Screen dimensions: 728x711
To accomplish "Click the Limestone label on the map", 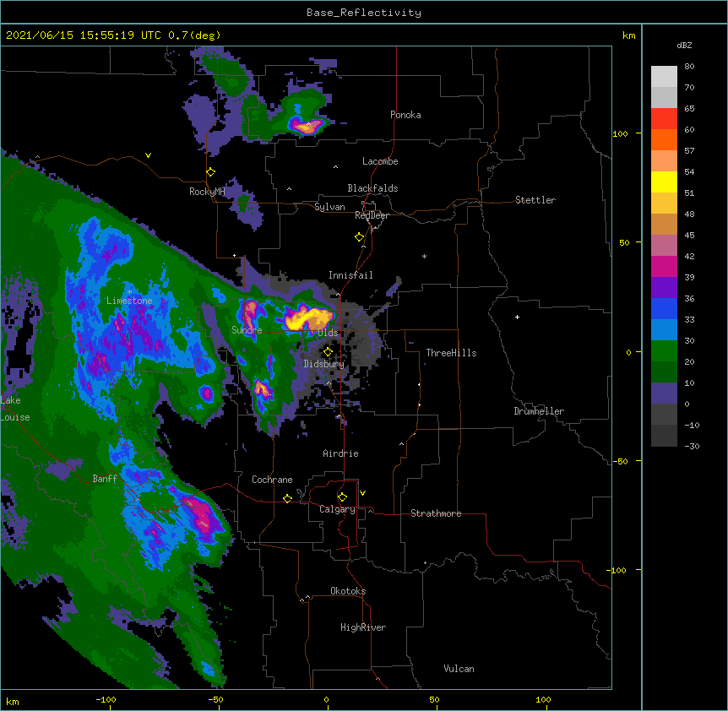I will [x=129, y=301].
